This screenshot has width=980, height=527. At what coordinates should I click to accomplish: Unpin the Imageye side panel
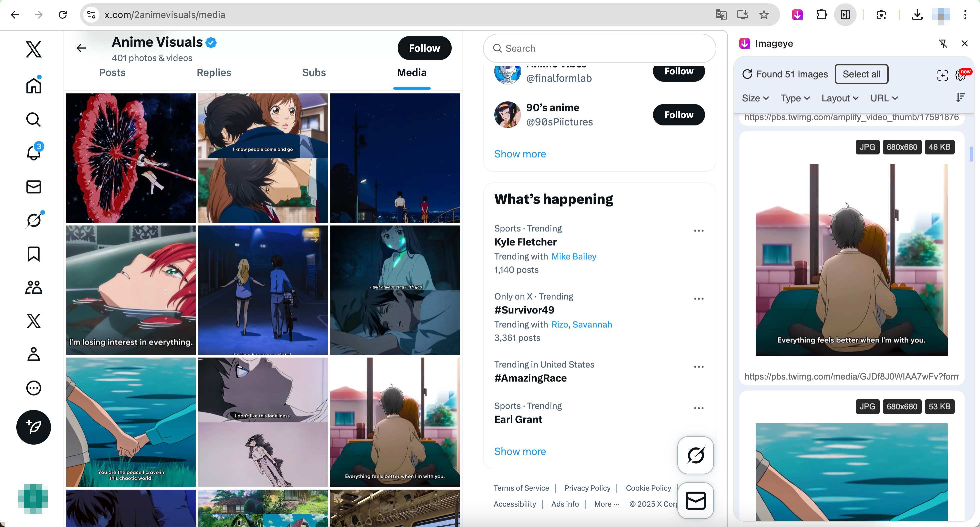[x=943, y=43]
